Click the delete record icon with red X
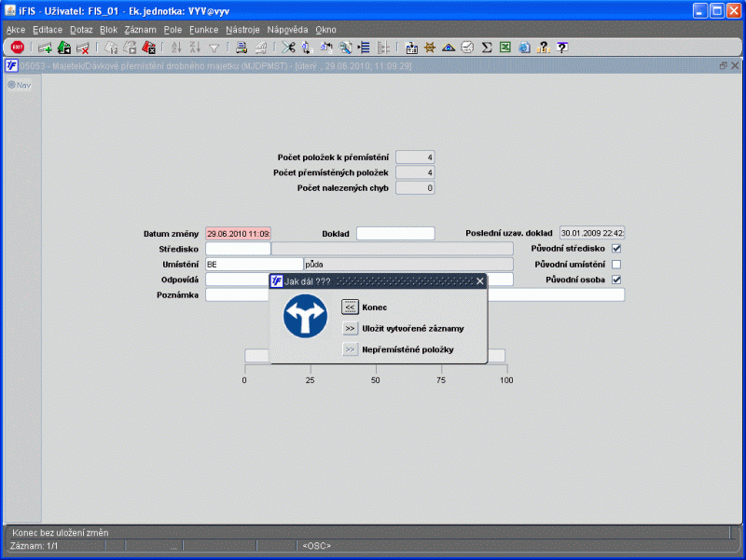The height and width of the screenshot is (560, 746). click(x=83, y=48)
